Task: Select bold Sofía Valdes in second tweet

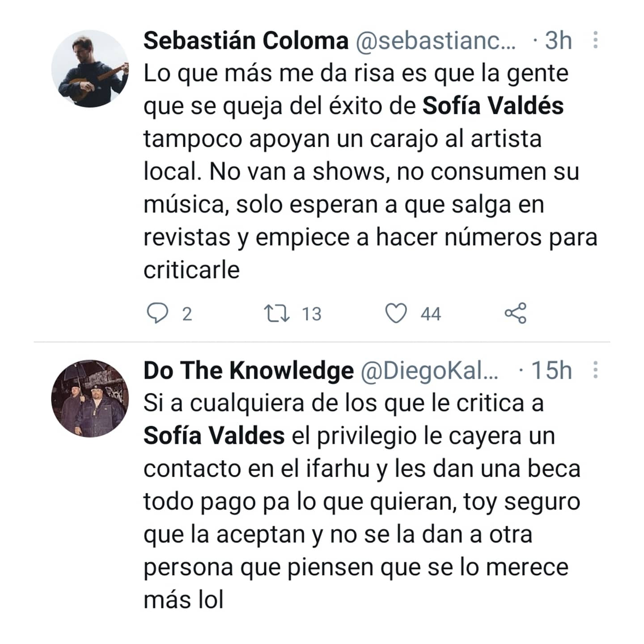Action: click(x=214, y=436)
